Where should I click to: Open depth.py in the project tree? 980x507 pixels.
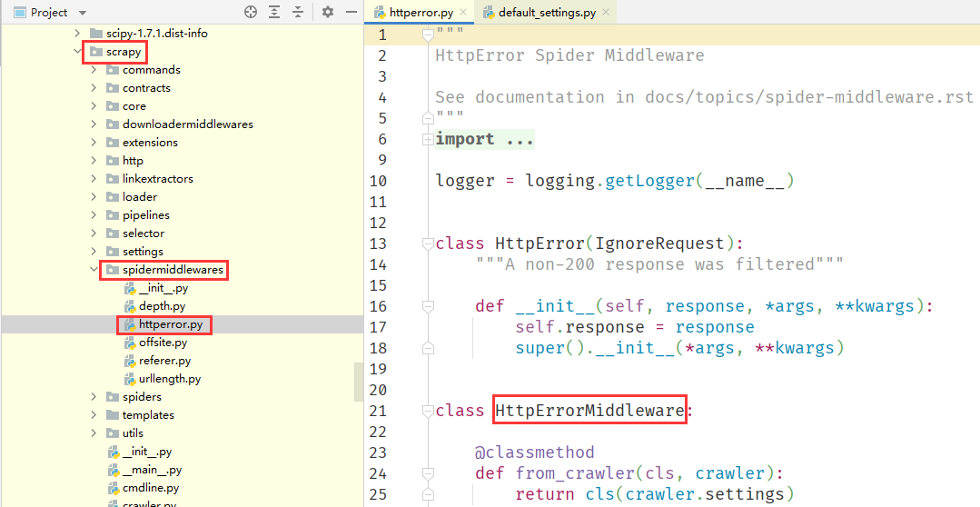162,306
